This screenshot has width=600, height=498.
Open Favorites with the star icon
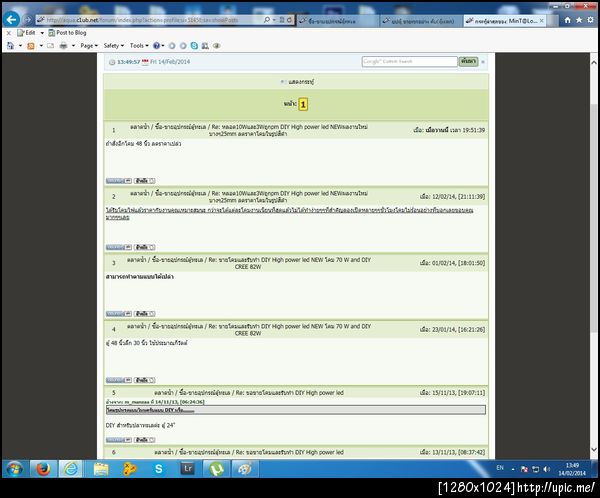[x=579, y=20]
